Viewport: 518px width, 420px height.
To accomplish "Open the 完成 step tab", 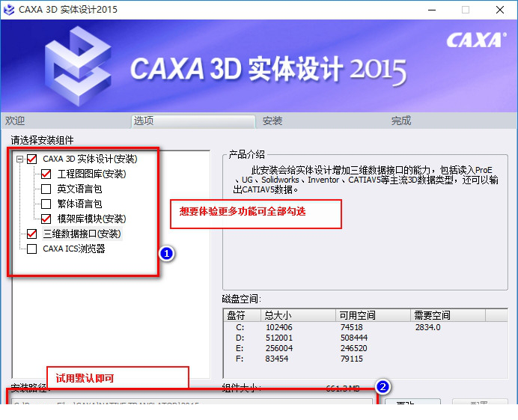I will pos(401,121).
